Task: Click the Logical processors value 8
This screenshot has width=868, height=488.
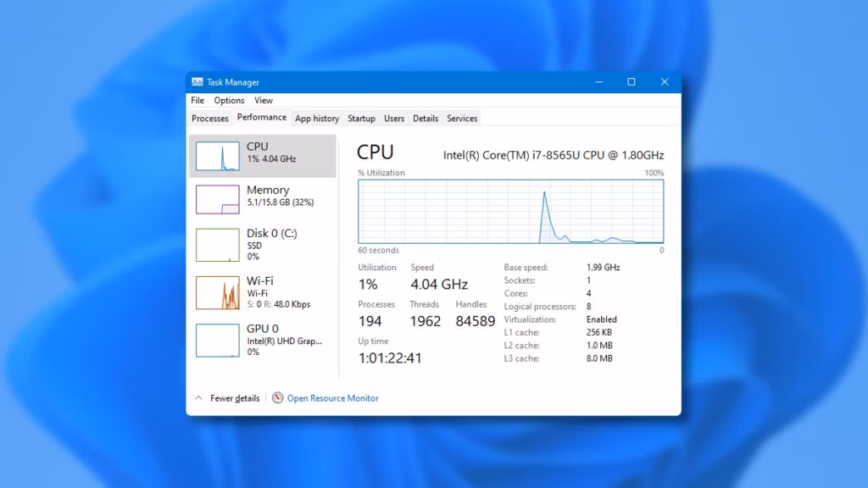Action: (x=588, y=307)
